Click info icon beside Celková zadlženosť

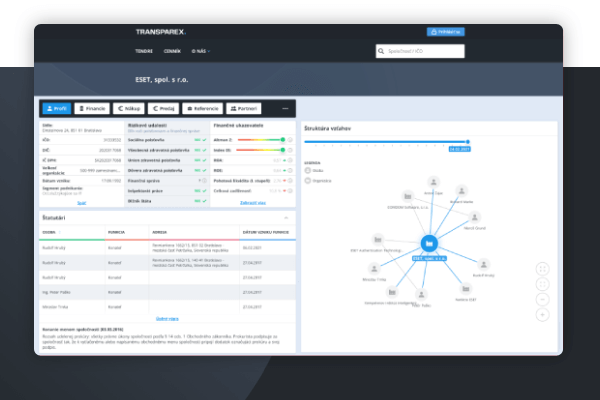click(x=290, y=191)
